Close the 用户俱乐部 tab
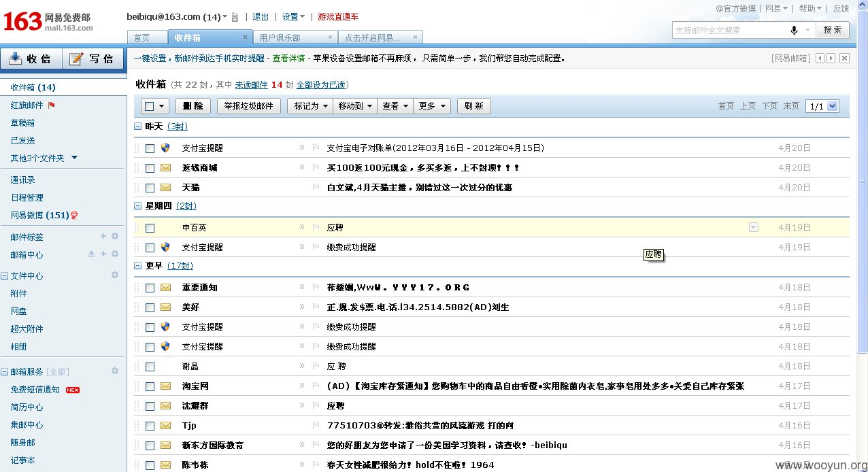868x472 pixels. [x=331, y=37]
